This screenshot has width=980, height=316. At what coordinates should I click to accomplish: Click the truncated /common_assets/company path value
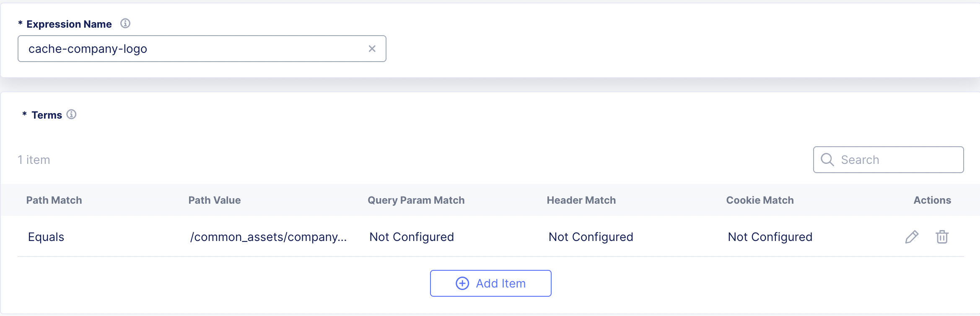tap(268, 237)
